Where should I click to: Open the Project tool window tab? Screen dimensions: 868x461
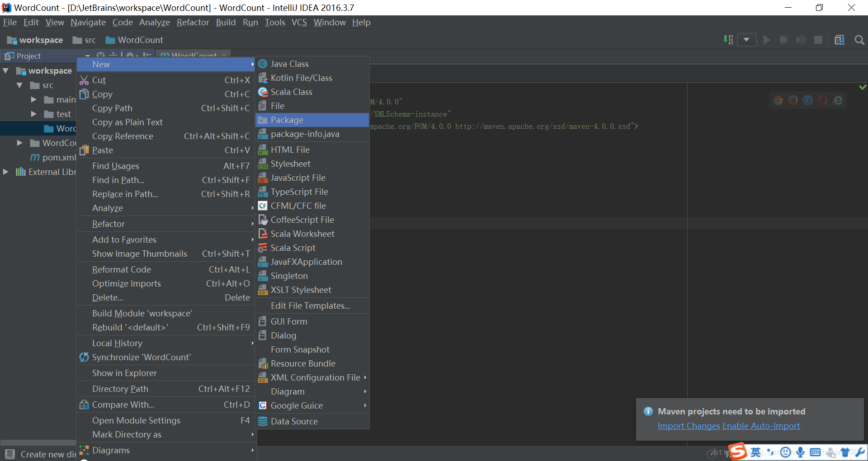tap(23, 56)
